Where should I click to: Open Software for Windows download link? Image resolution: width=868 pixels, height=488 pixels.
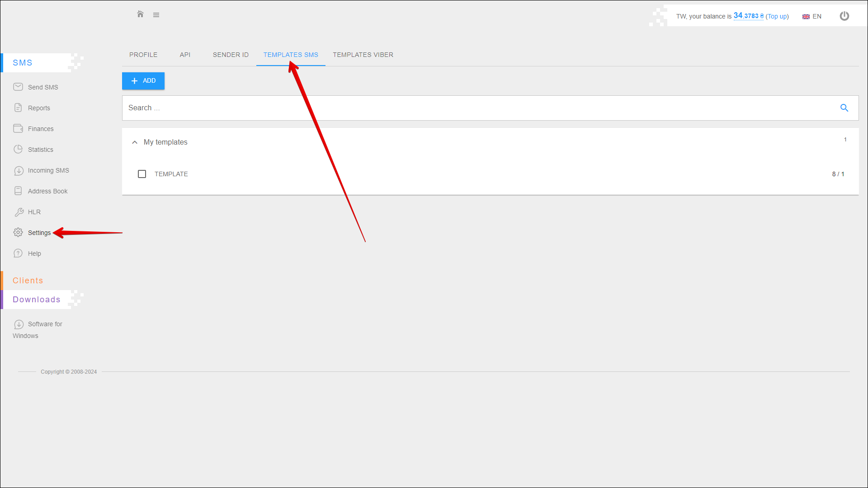pos(45,324)
